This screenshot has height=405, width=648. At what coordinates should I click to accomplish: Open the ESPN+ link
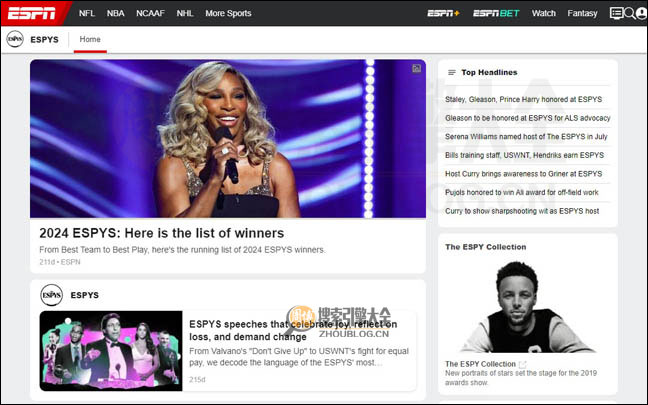[x=443, y=13]
